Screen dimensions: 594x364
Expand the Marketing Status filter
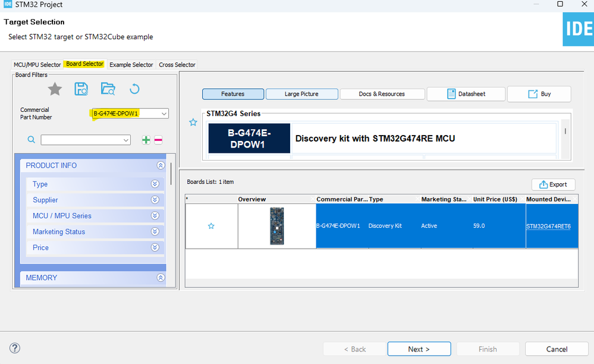coord(155,232)
